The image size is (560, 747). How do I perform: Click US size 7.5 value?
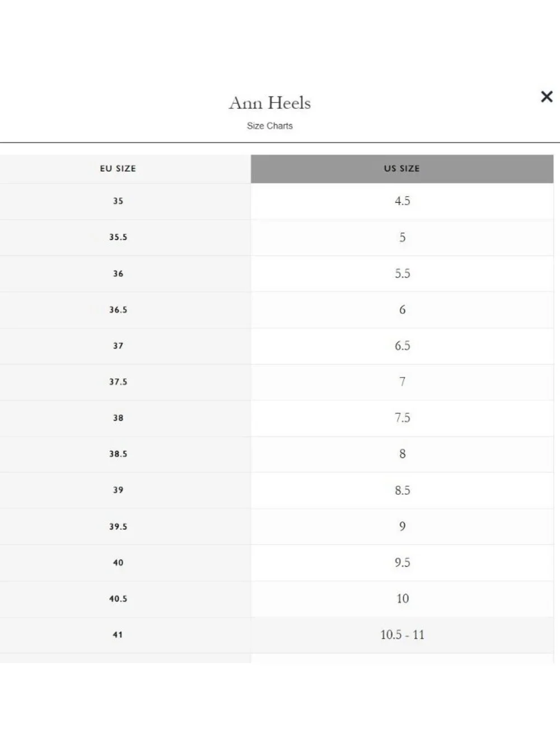tap(402, 418)
